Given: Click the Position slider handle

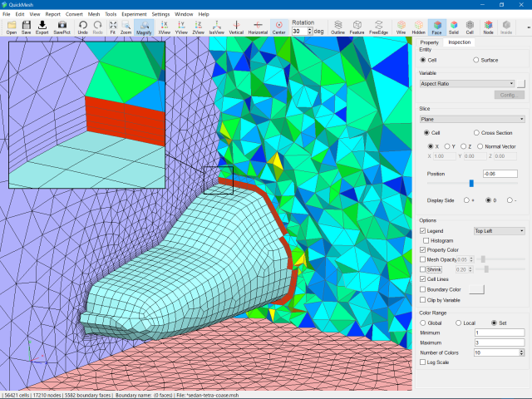Looking at the screenshot, I should click(471, 183).
